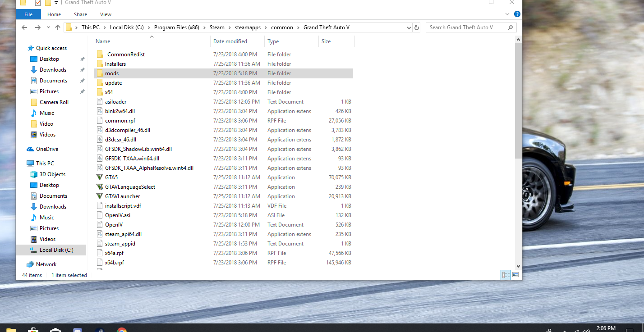
Task: Switch to the Details view layout icon
Action: 506,274
